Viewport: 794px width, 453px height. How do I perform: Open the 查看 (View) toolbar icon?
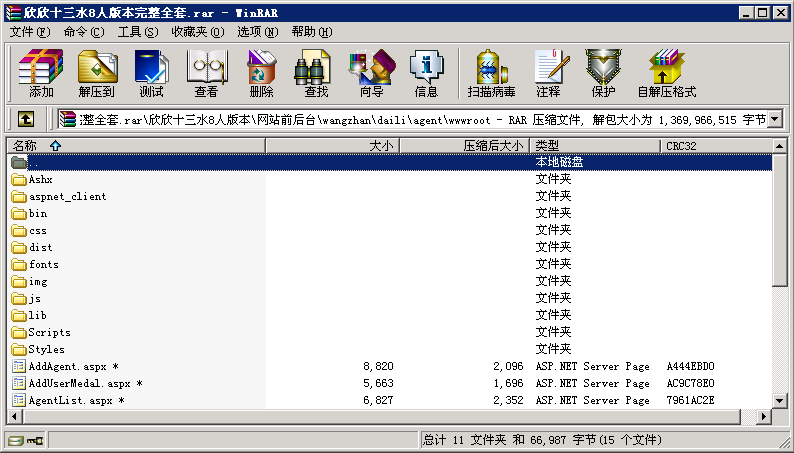coord(206,73)
